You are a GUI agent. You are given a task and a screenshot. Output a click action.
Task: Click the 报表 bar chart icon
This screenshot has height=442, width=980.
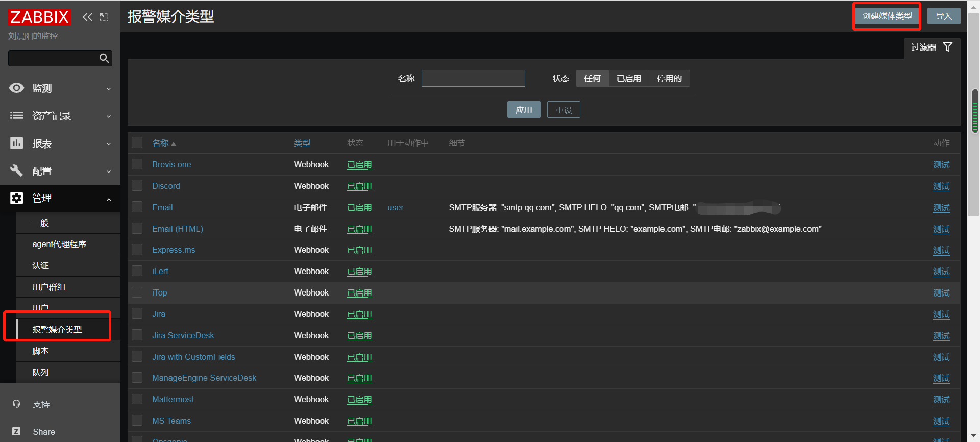pos(16,143)
